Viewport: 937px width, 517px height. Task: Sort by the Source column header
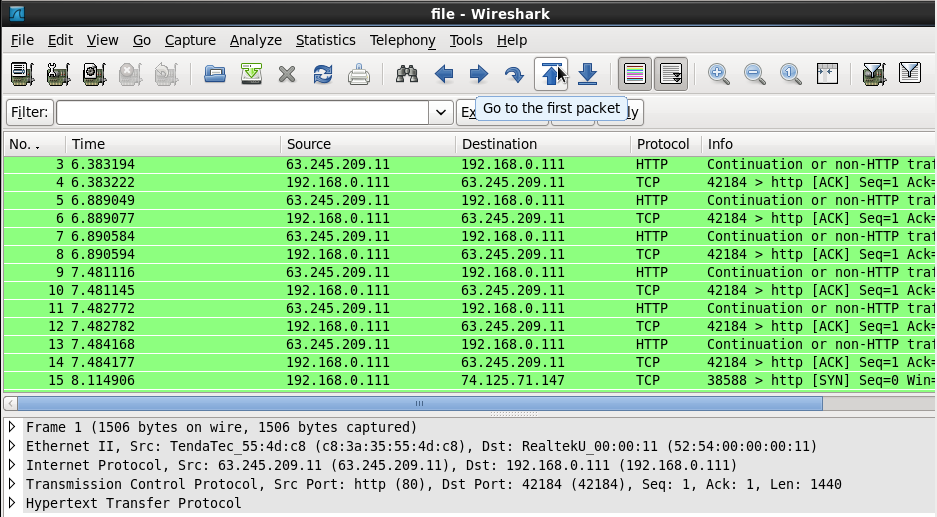click(368, 144)
